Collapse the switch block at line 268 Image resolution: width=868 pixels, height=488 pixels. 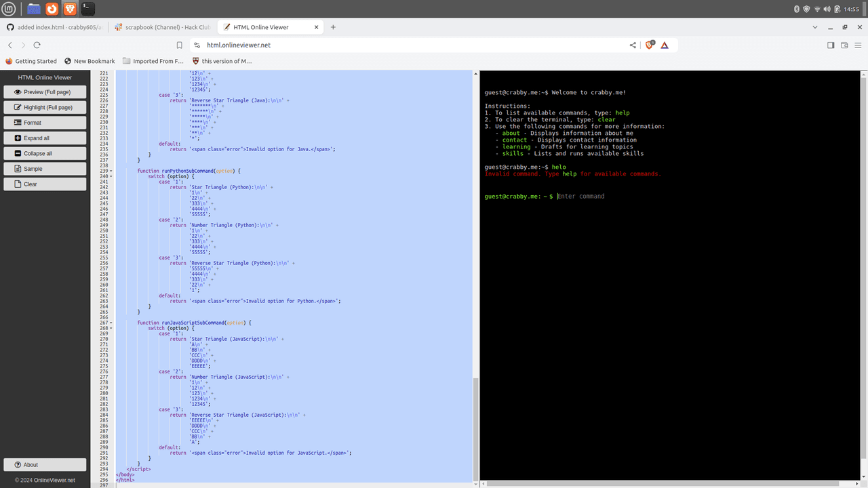coord(111,328)
